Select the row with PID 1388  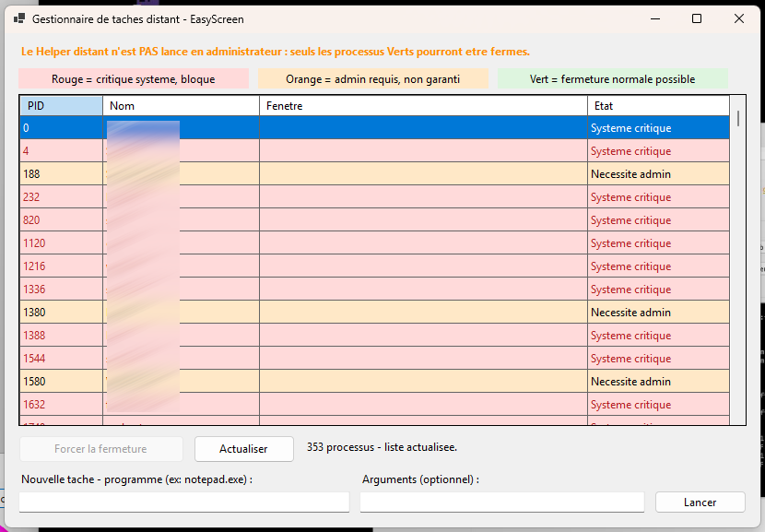coord(375,335)
